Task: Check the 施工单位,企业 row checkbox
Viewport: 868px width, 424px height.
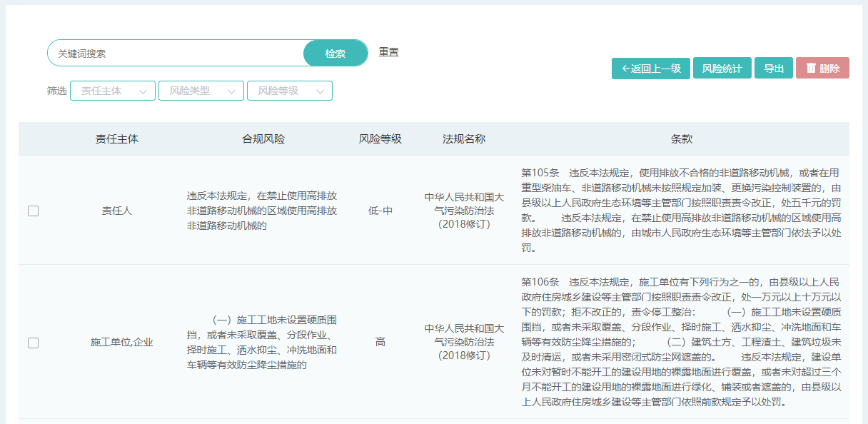Action: (33, 343)
